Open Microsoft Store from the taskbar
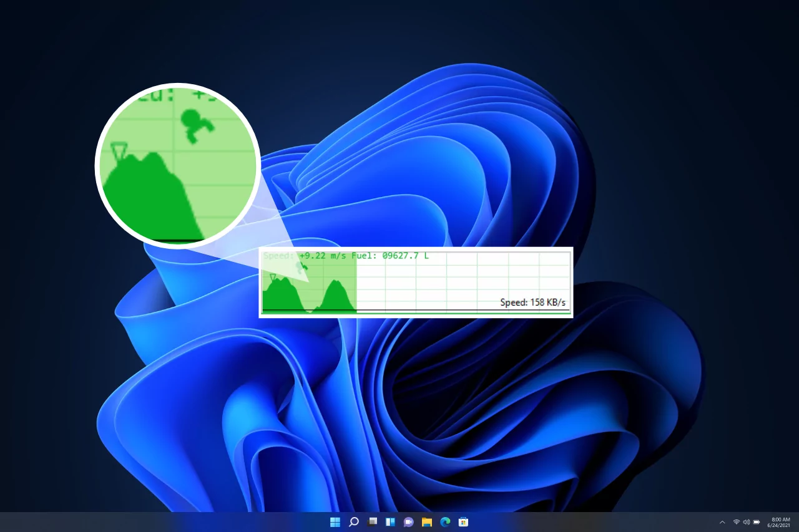Image resolution: width=799 pixels, height=532 pixels. 463,521
